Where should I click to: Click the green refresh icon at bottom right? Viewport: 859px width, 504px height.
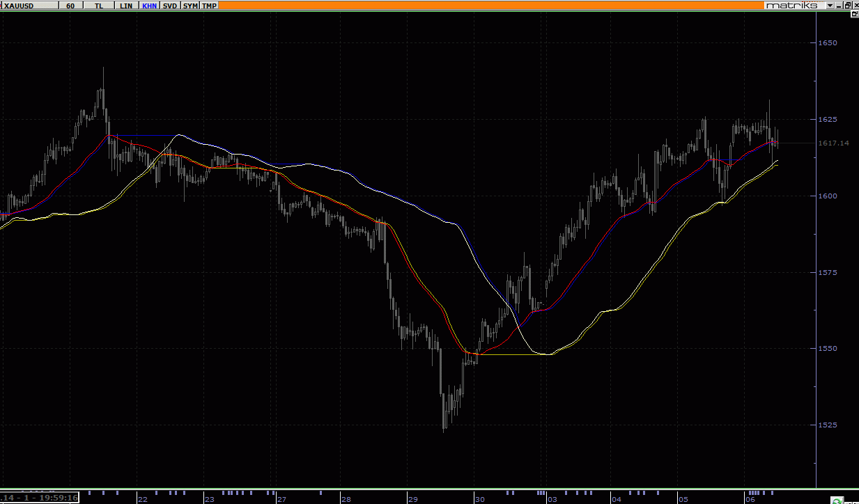[836, 501]
